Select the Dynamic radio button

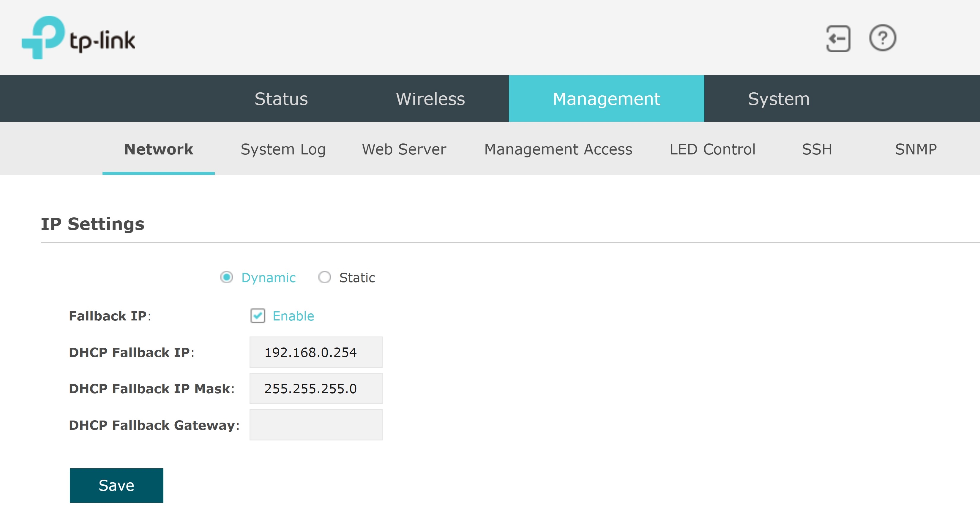pos(227,277)
